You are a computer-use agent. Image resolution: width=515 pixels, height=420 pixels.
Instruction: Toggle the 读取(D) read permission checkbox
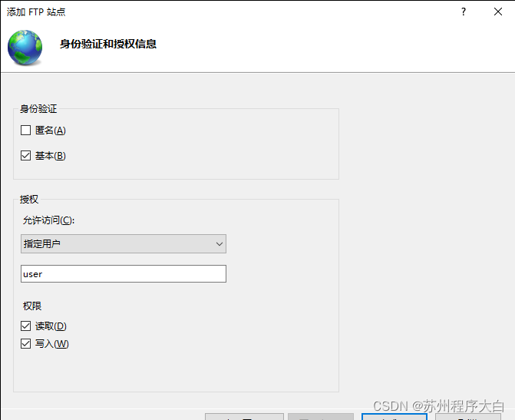pyautogui.click(x=25, y=326)
